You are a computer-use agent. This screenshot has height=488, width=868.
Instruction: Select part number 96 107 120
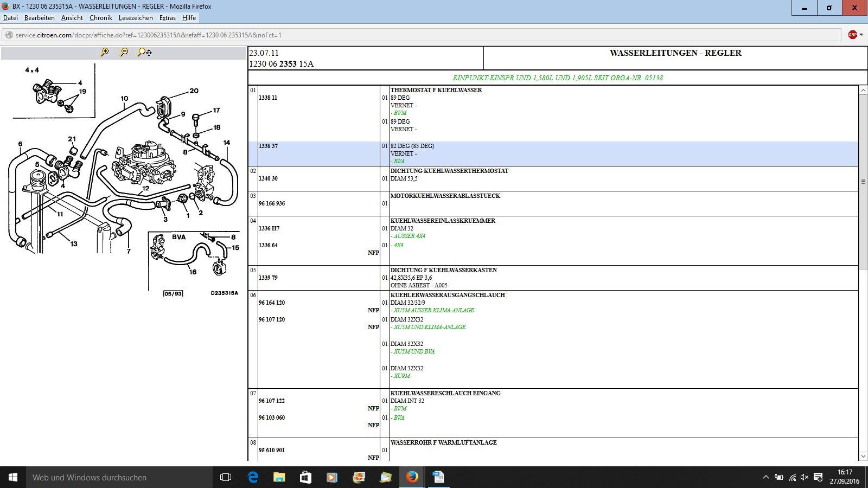coord(272,319)
